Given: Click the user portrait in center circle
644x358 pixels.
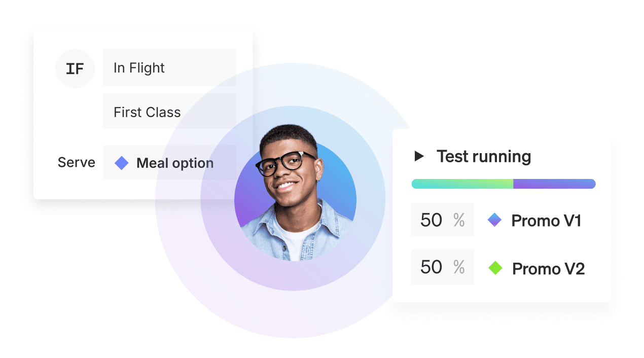Looking at the screenshot, I should coord(295,198).
